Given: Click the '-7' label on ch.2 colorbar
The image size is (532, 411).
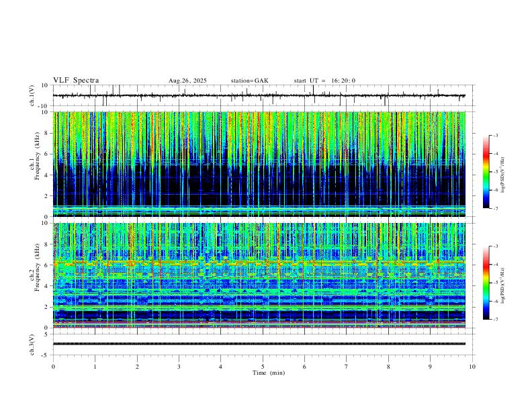Looking at the screenshot, I should pos(495,320).
